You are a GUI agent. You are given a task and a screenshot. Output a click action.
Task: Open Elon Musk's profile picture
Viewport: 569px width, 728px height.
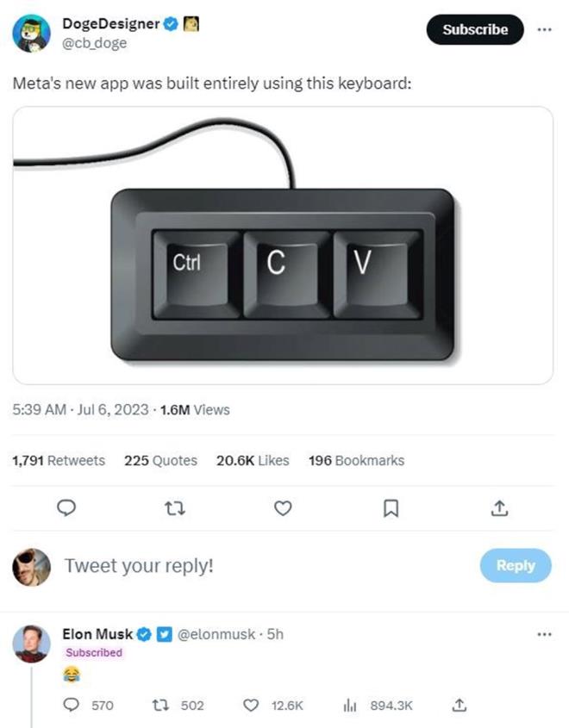(x=31, y=644)
